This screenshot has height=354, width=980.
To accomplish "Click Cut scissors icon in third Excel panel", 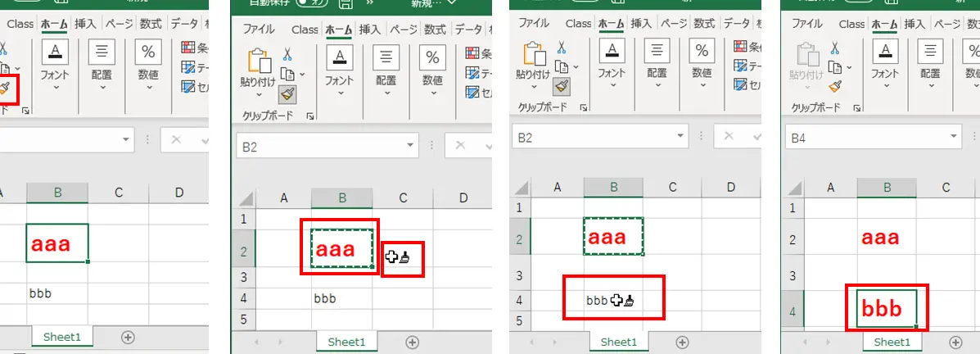I will pyautogui.click(x=562, y=48).
